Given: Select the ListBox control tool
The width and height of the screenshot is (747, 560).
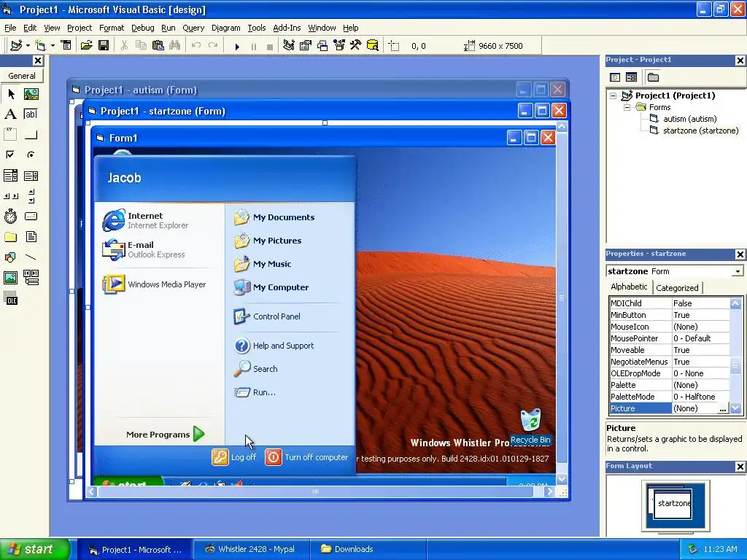Looking at the screenshot, I should (31, 176).
